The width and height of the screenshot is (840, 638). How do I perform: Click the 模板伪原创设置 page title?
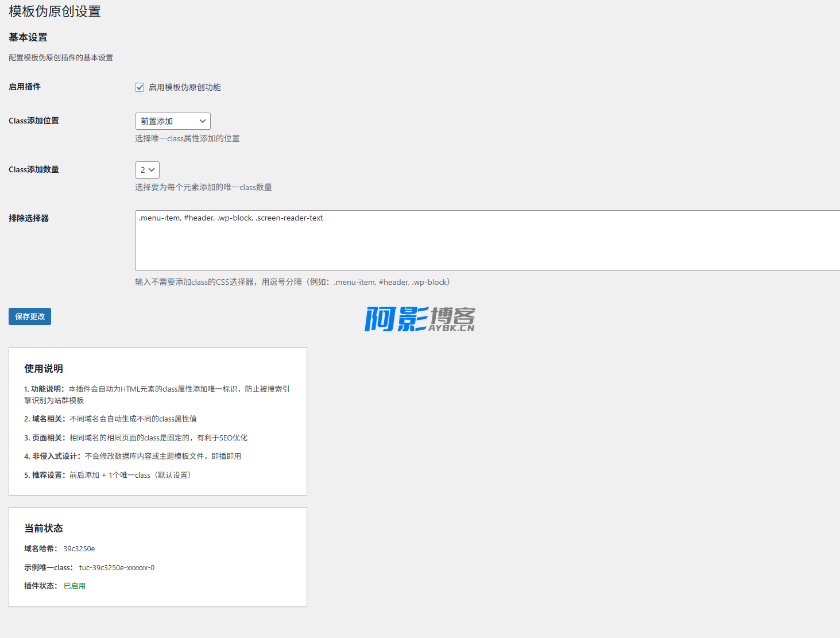[x=55, y=11]
